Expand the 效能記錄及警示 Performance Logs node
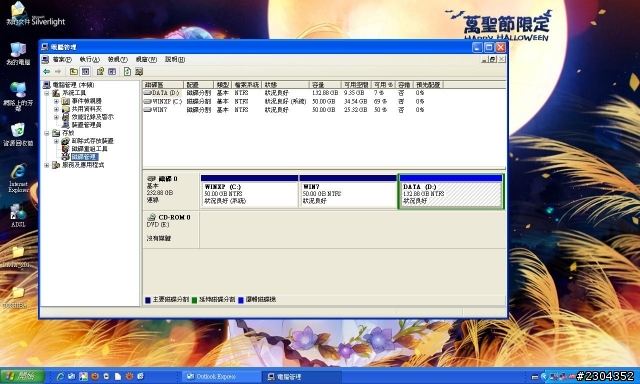 [56, 117]
